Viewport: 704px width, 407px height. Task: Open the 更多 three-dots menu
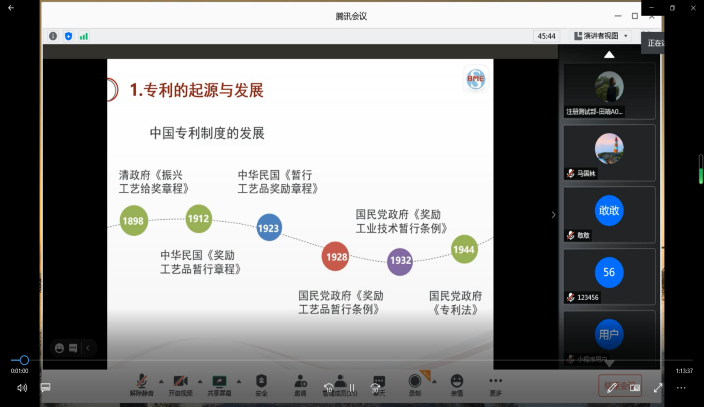point(496,382)
